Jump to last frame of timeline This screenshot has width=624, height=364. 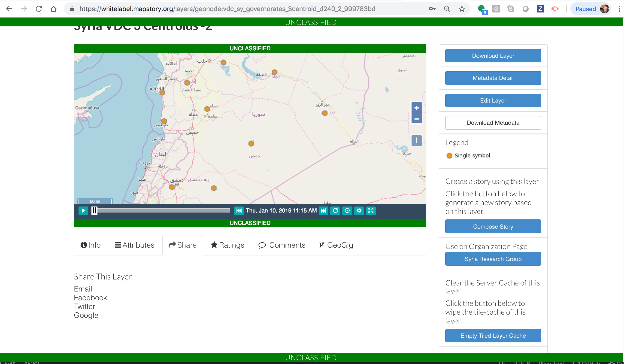pyautogui.click(x=323, y=211)
